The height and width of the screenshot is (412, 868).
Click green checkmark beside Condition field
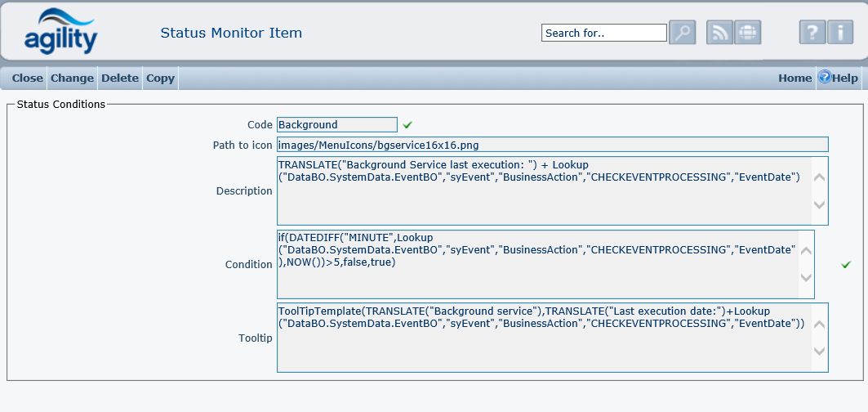tap(846, 264)
